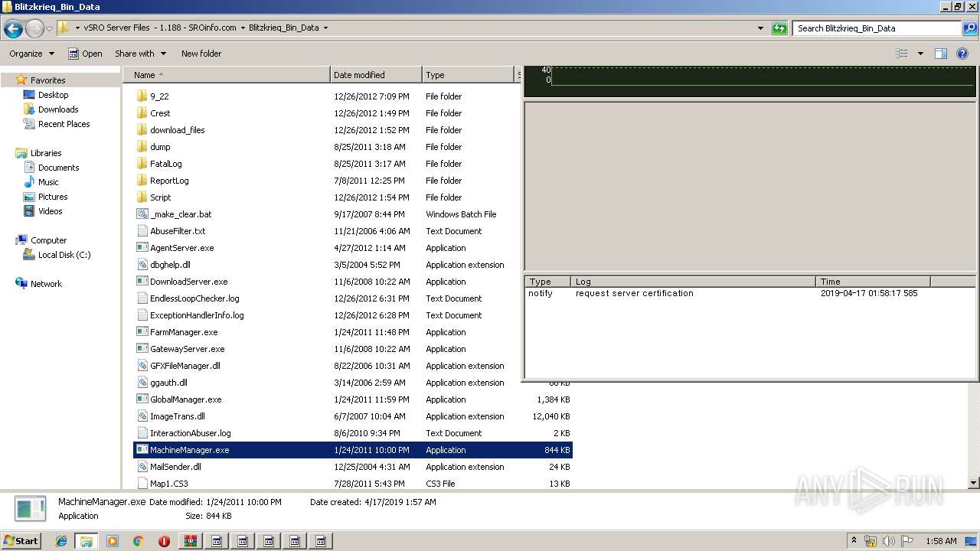Expand the Blitzkrieq_Bin_Data breadcrumb arrow
This screenshot has width=980, height=551.
coord(325,28)
